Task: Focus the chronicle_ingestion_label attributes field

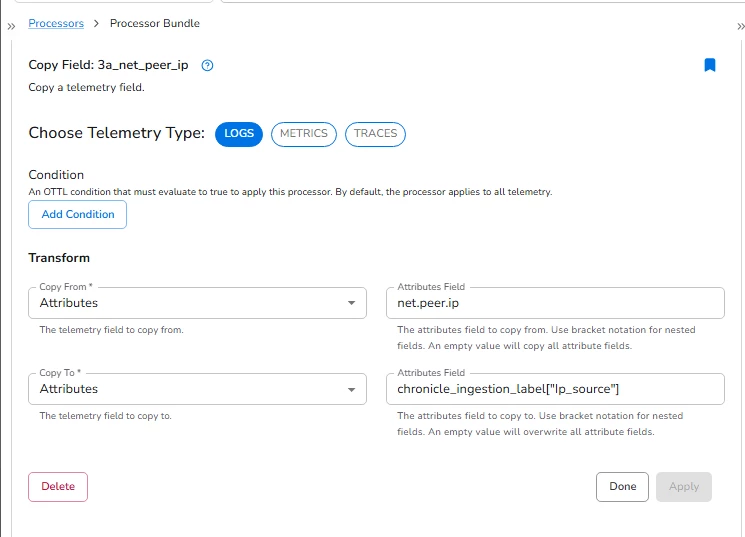Action: (555, 389)
